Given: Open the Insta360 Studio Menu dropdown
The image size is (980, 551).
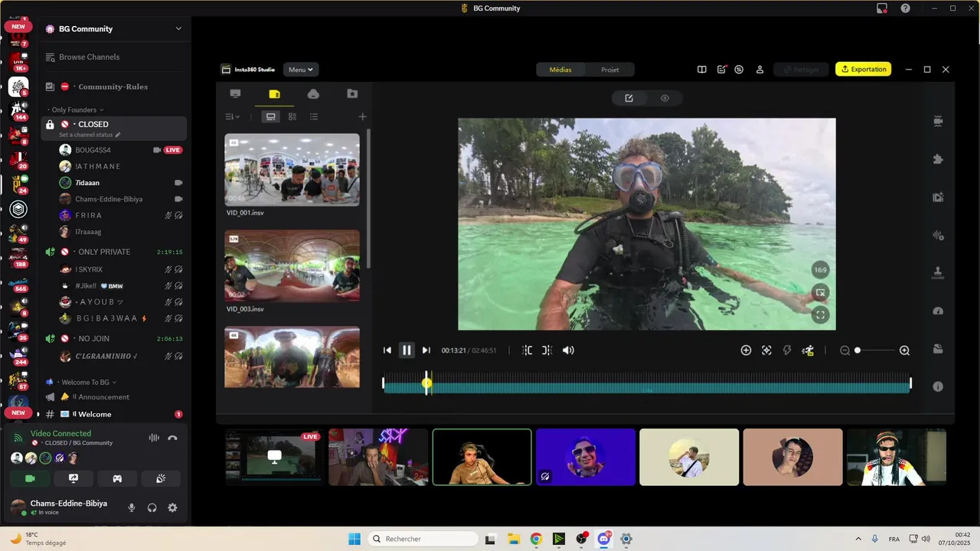Looking at the screenshot, I should (301, 70).
